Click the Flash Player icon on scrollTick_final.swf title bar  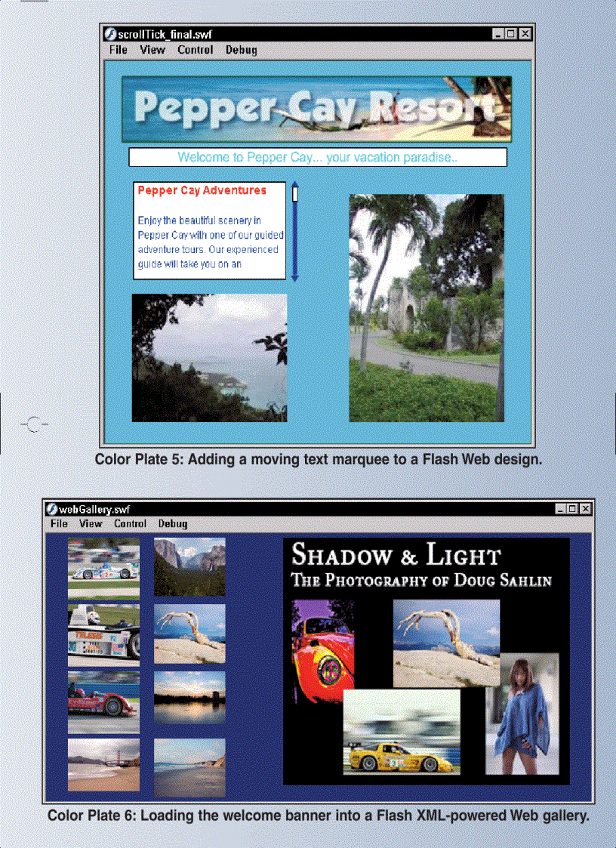[x=110, y=33]
